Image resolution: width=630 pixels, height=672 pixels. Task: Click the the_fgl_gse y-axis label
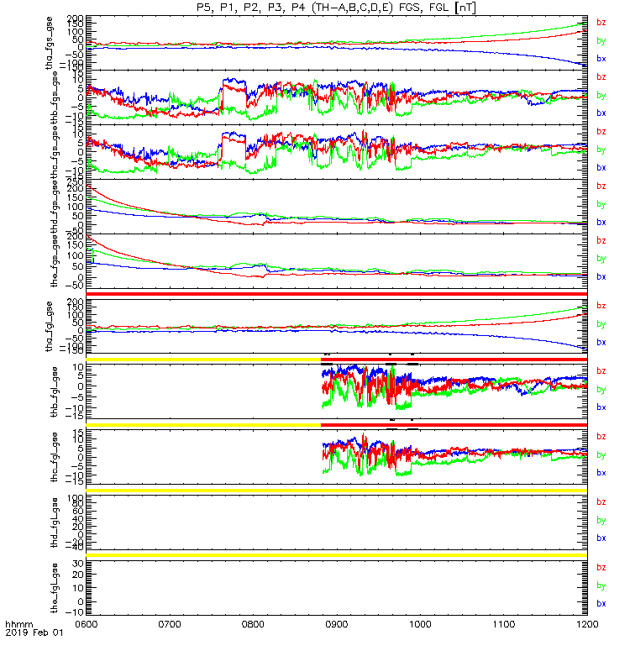click(54, 587)
